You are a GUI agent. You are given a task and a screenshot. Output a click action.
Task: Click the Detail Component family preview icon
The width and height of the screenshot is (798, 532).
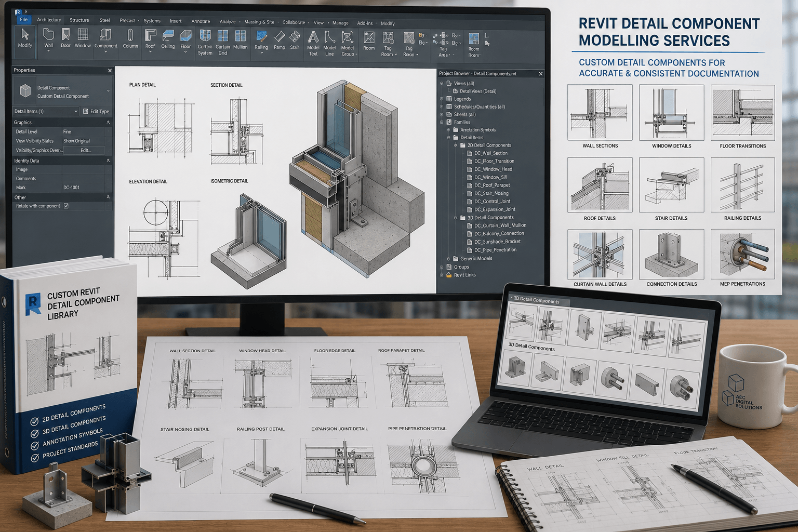click(25, 91)
